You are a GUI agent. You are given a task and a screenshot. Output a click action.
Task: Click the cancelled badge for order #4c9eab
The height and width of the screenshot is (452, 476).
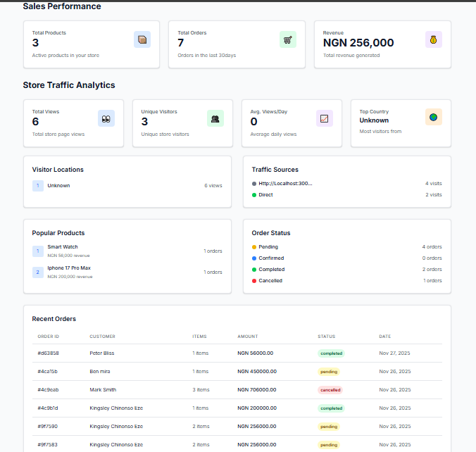(330, 390)
